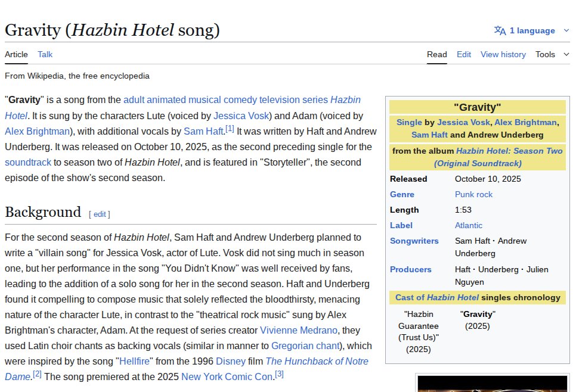Open the Gregorian chant link
576x392 pixels.
coord(305,346)
